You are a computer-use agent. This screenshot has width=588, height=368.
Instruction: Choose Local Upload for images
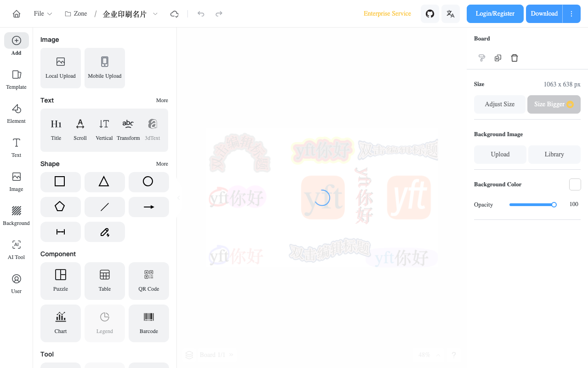coord(61,68)
